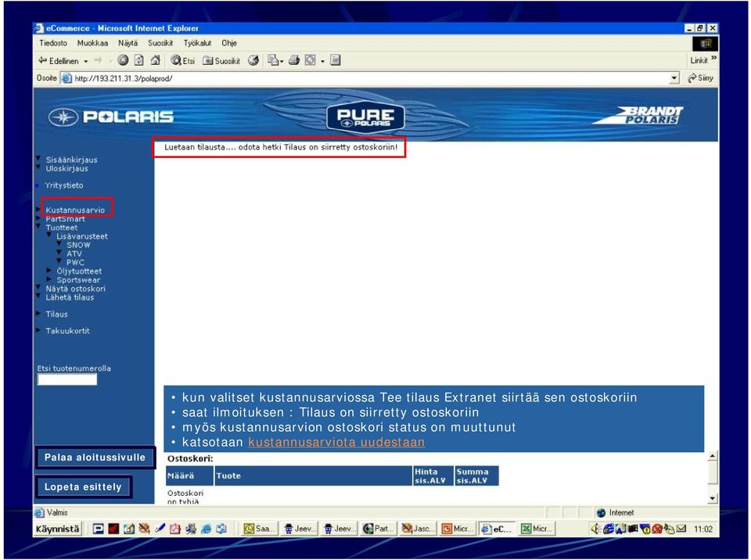This screenshot has height=560, width=751.
Task: Click the Etsi tuotenumerolla search field
Action: 67,379
